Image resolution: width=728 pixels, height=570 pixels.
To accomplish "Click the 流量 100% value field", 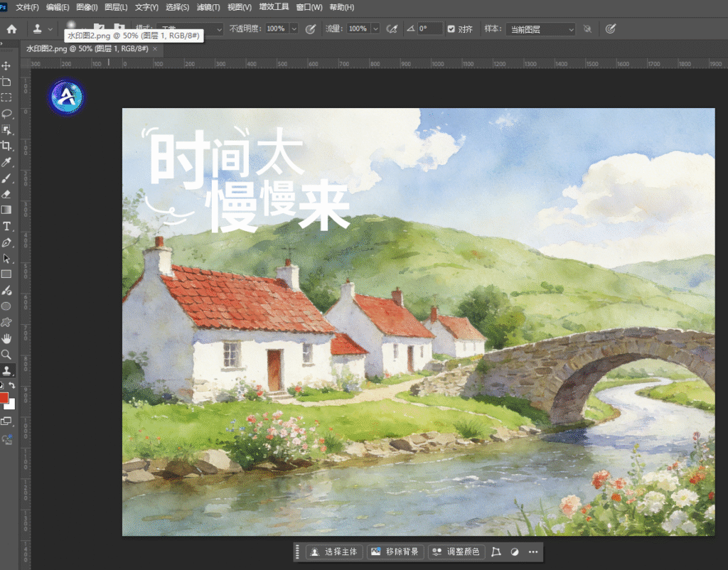I will point(358,28).
